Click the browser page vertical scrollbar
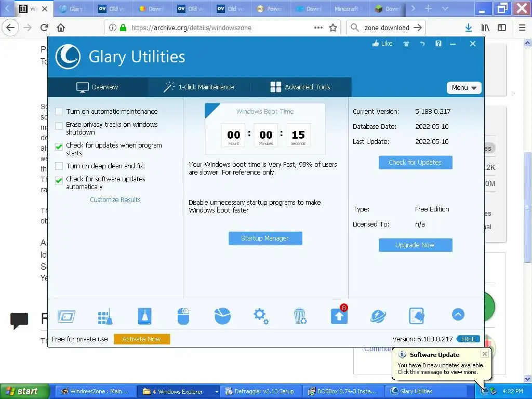The width and height of the screenshot is (532, 399). pyautogui.click(x=527, y=208)
